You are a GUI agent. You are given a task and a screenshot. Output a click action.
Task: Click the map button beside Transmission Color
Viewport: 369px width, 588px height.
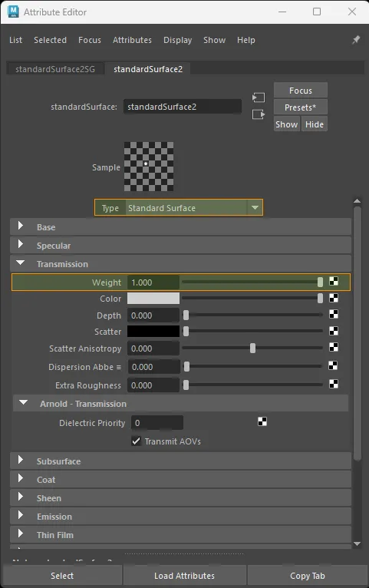[x=334, y=298]
